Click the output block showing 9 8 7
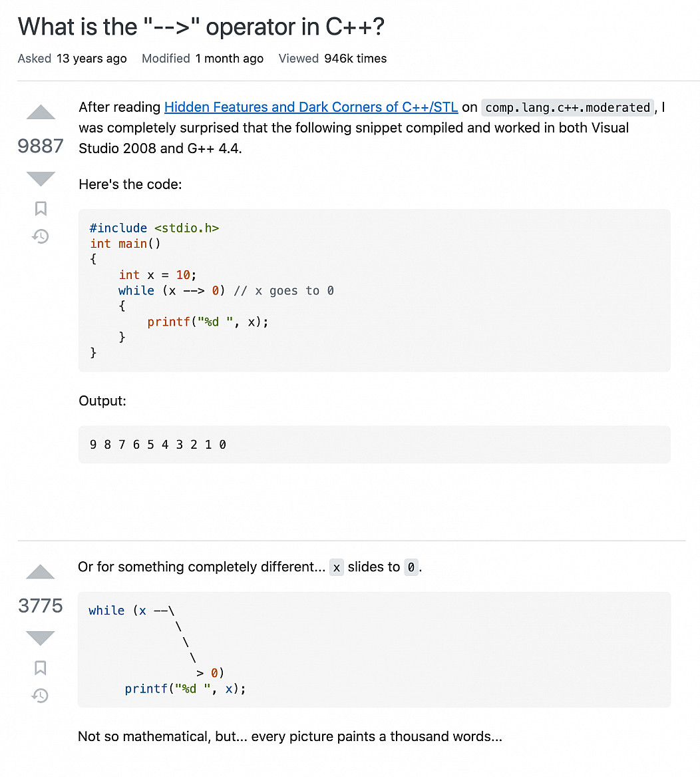The height and width of the screenshot is (777, 700). pos(374,445)
